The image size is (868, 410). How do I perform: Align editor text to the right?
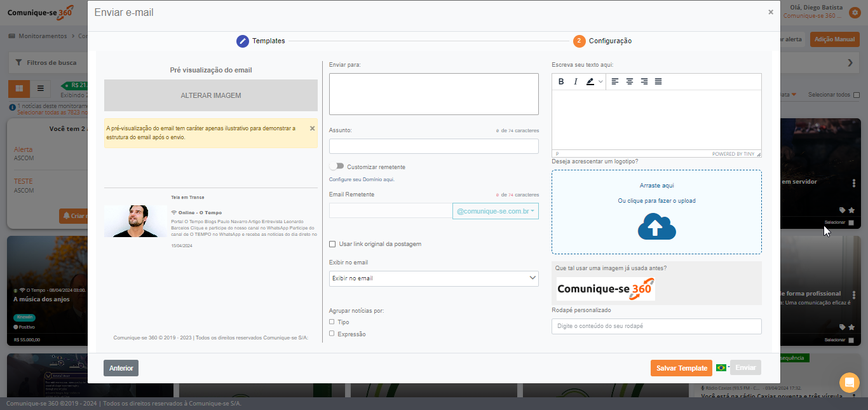(x=644, y=81)
